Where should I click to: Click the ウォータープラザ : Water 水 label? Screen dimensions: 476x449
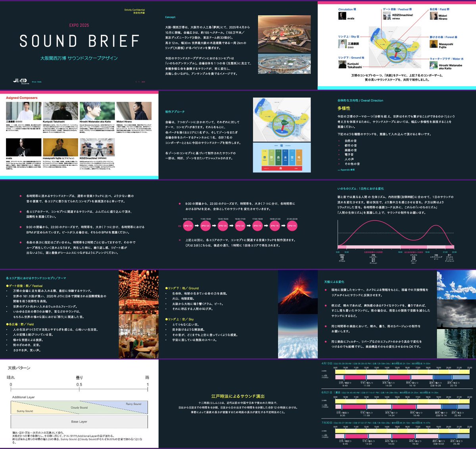(x=447, y=59)
